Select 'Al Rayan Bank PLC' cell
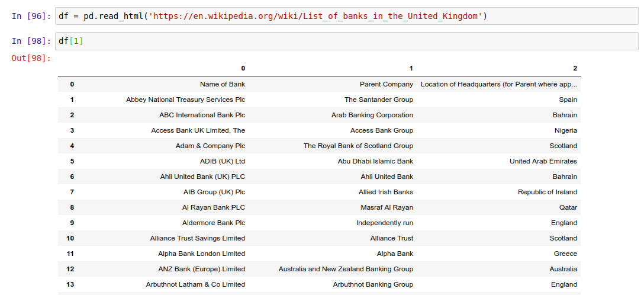 click(214, 207)
